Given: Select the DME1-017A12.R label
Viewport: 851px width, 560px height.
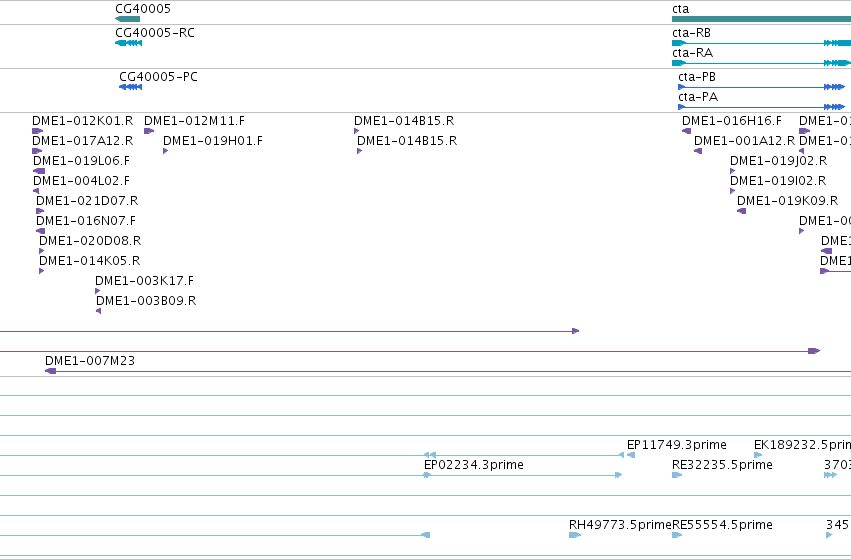Looking at the screenshot, I should click(82, 141).
